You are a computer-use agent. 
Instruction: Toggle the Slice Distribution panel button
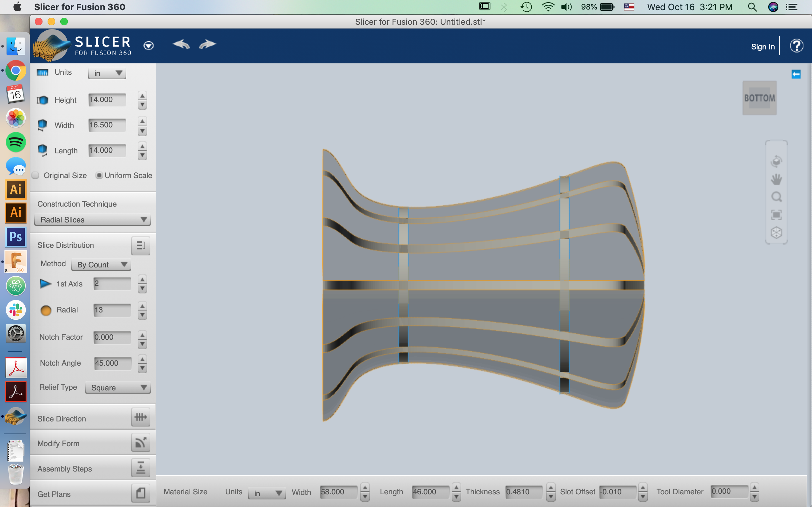click(x=141, y=246)
